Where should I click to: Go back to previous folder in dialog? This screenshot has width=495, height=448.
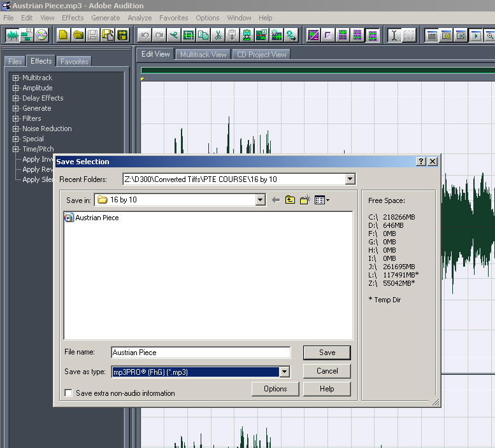click(x=276, y=200)
